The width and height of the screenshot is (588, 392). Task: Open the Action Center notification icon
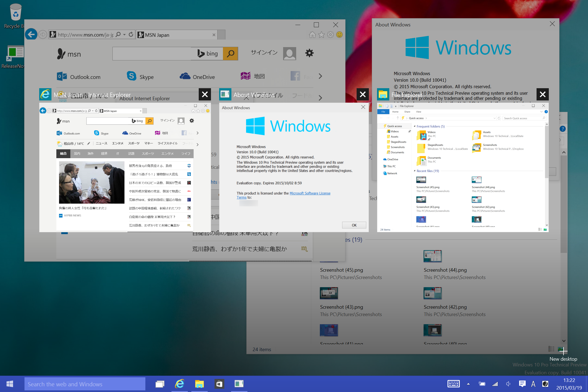coord(522,384)
